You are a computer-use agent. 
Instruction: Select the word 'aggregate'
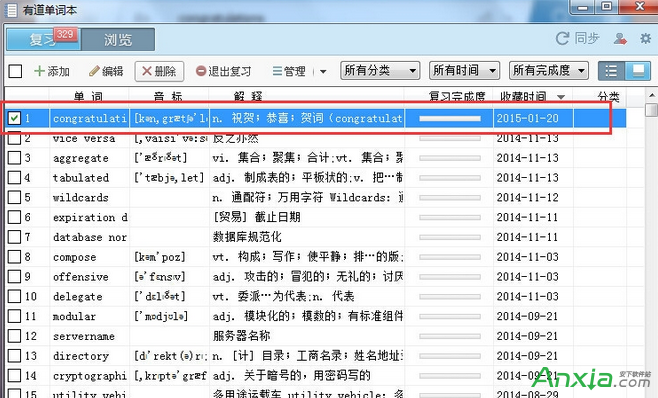click(x=81, y=158)
